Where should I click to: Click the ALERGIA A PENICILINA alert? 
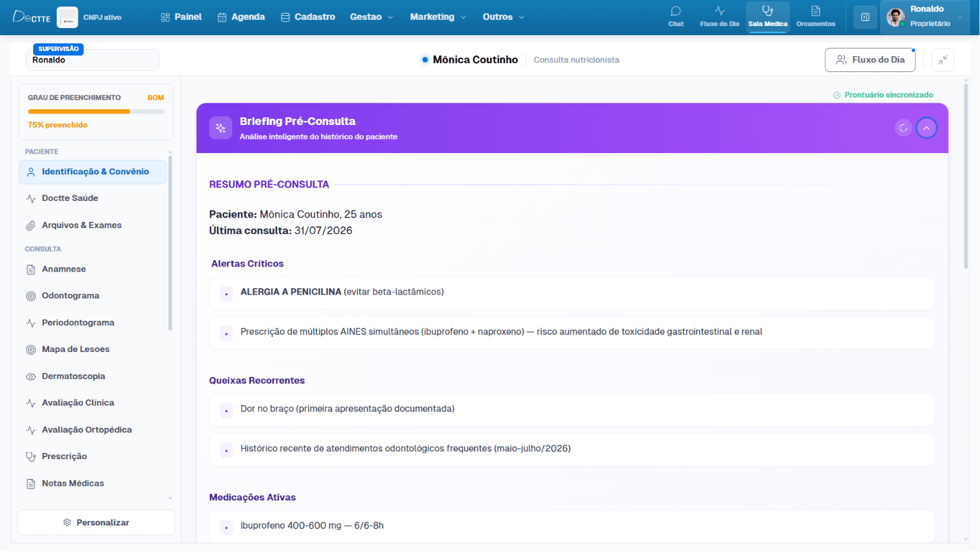(572, 293)
